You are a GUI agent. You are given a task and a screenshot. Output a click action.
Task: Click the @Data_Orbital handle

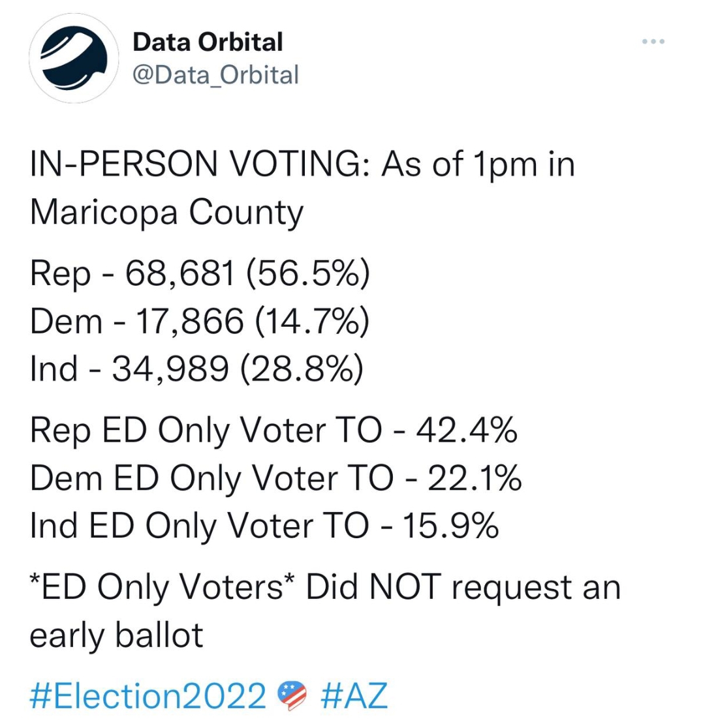tap(215, 75)
